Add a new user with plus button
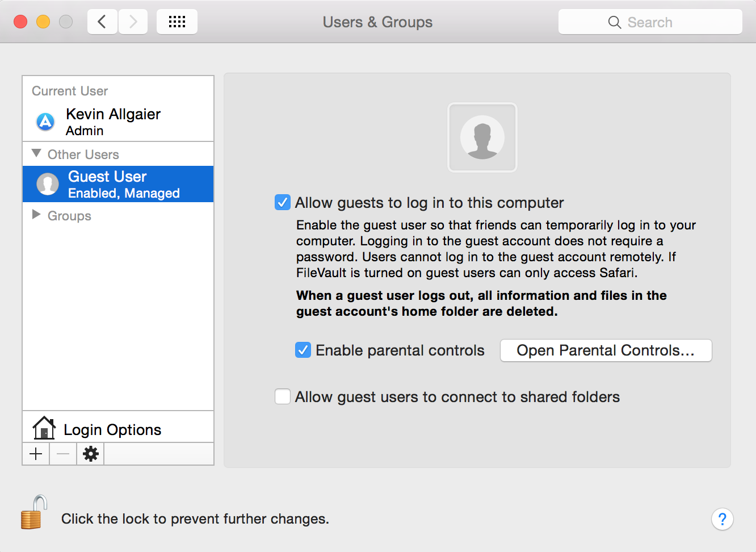This screenshot has height=552, width=756. (36, 454)
